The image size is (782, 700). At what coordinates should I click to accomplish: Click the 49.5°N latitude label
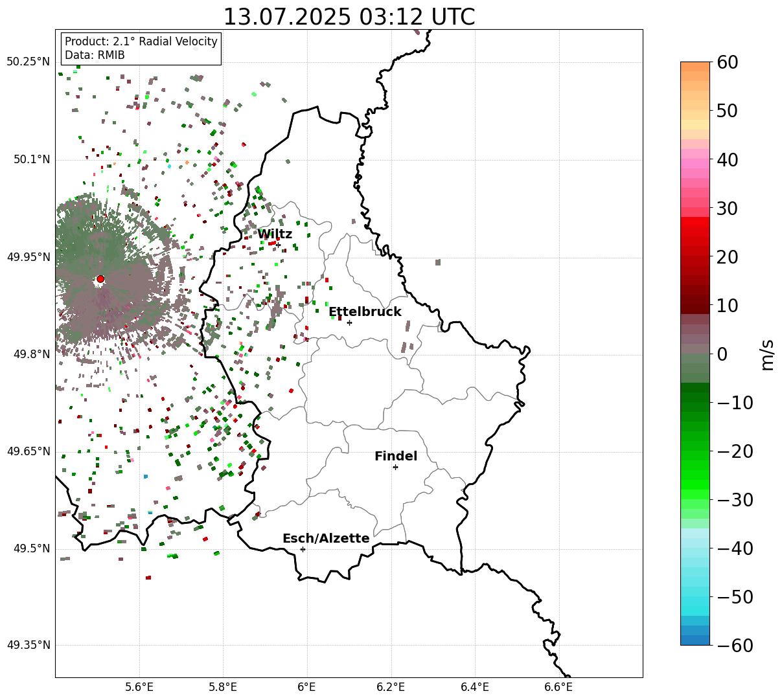pos(32,548)
